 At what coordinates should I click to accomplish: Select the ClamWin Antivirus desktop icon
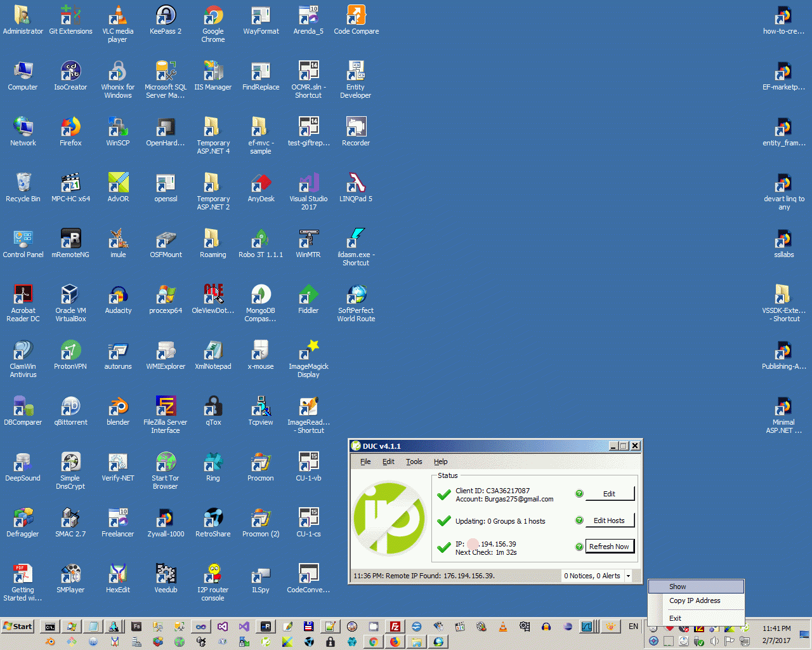(x=23, y=359)
